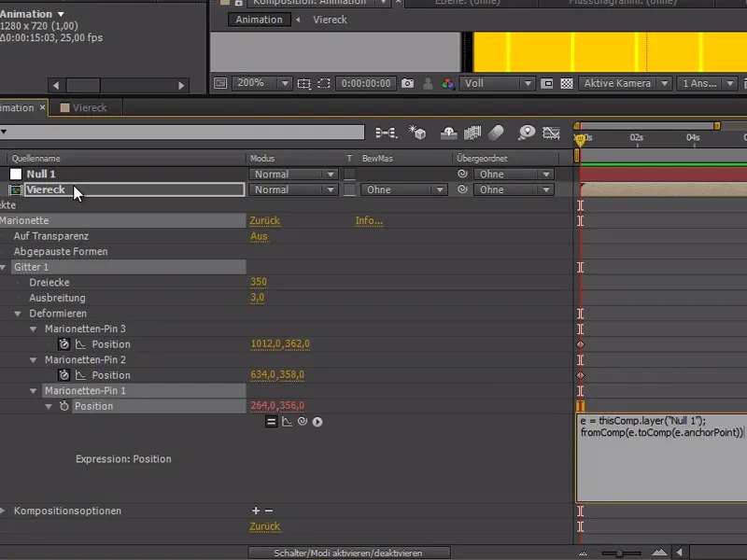Screen dimensions: 747x560
Task: Enable frame blending icon in timeline
Action: [472, 133]
